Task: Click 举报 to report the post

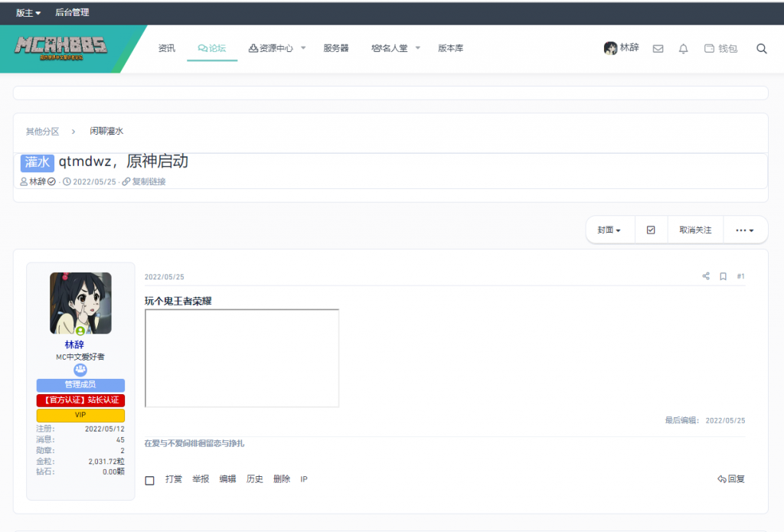Action: point(201,479)
